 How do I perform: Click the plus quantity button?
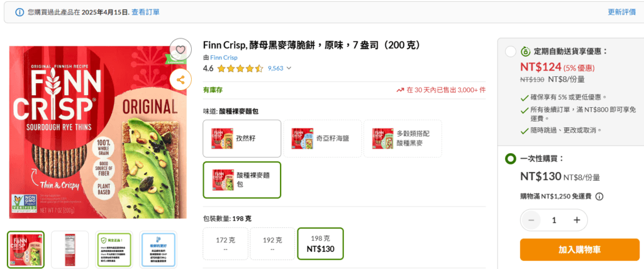point(577,220)
